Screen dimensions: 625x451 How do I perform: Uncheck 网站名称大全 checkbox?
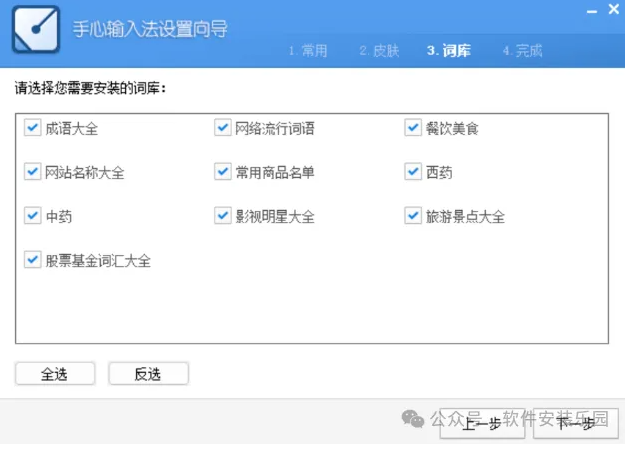[x=33, y=172]
